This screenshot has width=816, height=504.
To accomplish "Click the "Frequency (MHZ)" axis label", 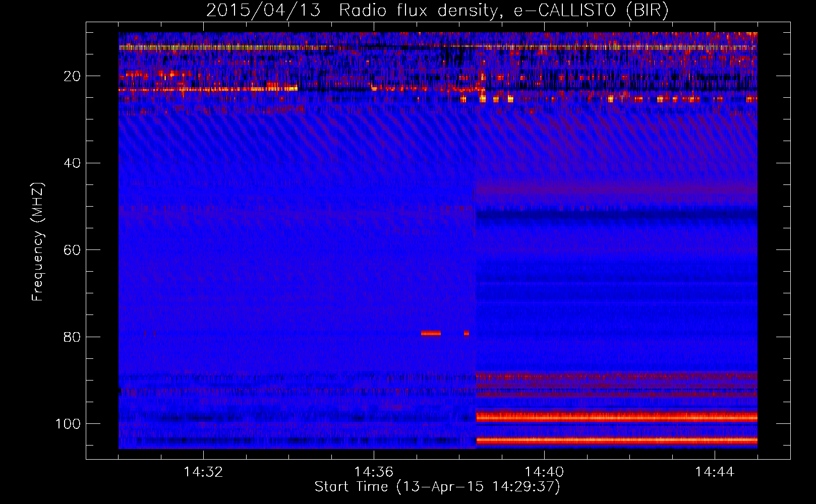I will tap(38, 241).
